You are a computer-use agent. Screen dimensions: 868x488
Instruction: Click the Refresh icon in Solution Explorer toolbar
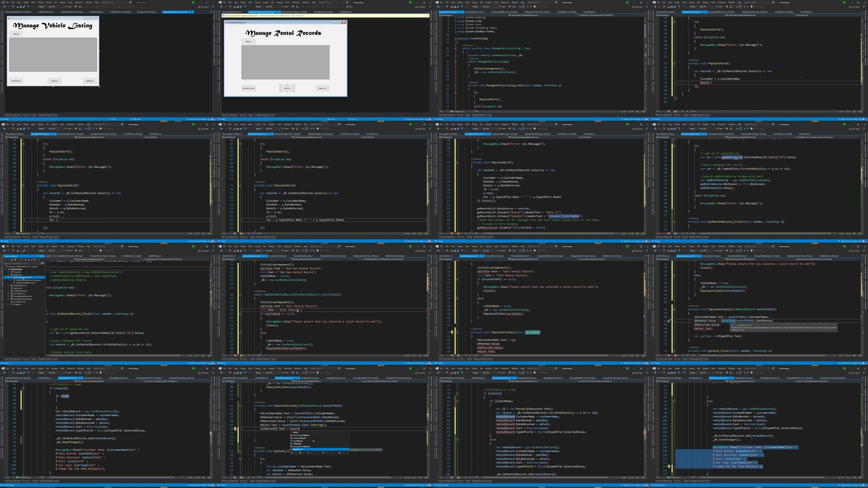29,260
